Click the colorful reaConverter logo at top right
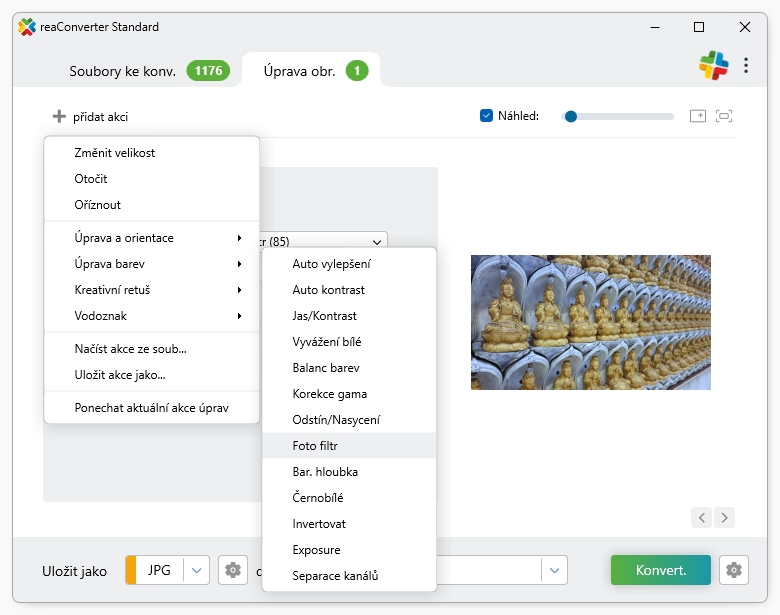780x615 pixels. coord(713,66)
